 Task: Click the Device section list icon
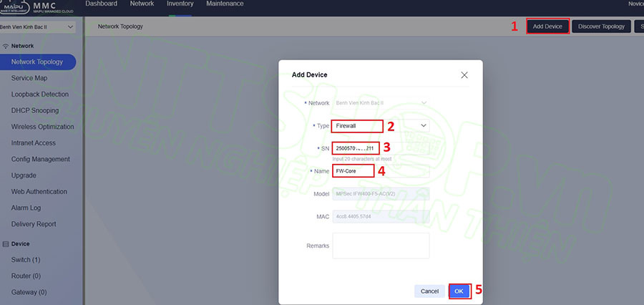6,243
